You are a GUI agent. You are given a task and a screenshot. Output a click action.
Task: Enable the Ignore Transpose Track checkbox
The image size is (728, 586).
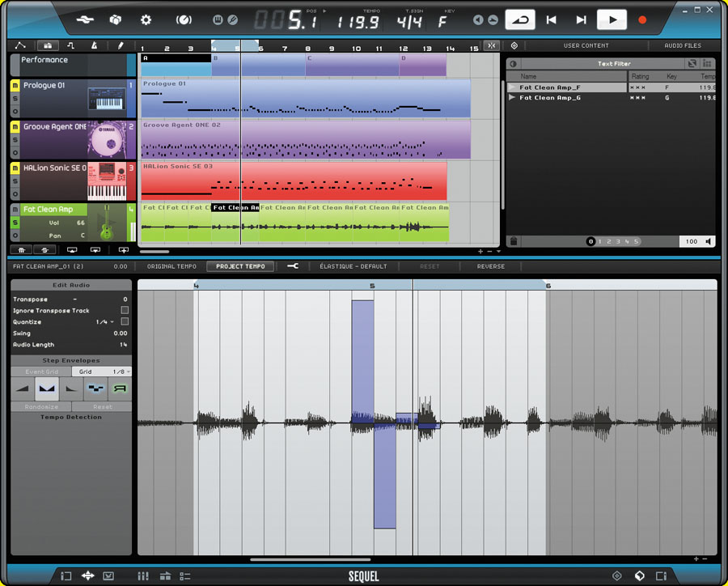pos(125,310)
